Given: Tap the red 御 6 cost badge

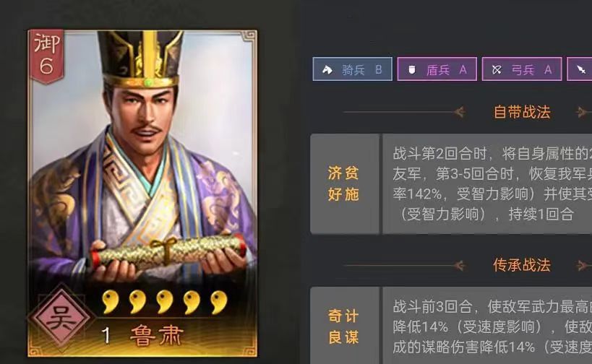Looking at the screenshot, I should tap(47, 56).
